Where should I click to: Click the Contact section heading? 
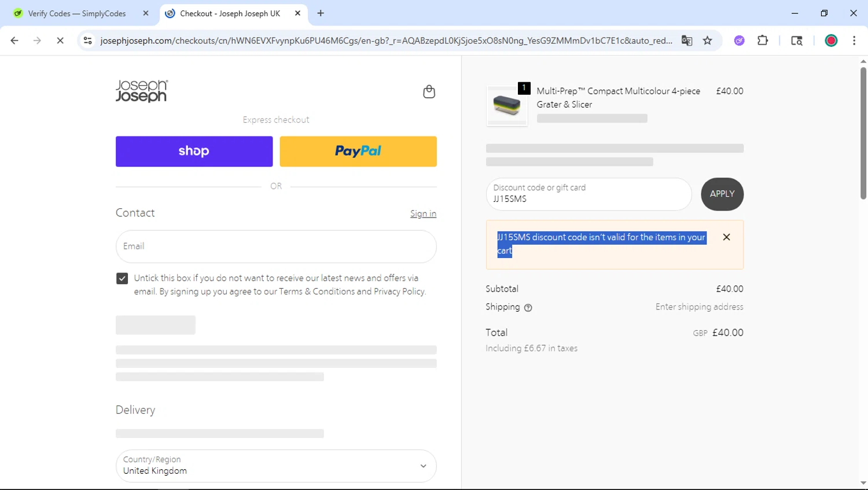click(135, 213)
